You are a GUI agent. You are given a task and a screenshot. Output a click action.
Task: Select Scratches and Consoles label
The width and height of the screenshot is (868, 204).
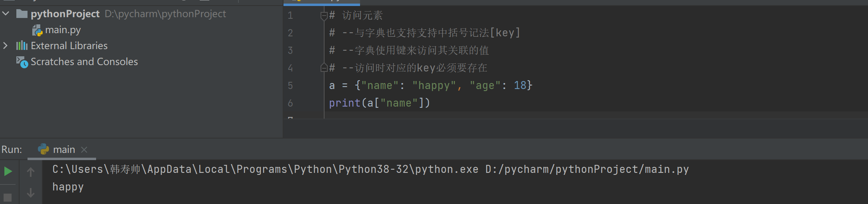pos(84,62)
